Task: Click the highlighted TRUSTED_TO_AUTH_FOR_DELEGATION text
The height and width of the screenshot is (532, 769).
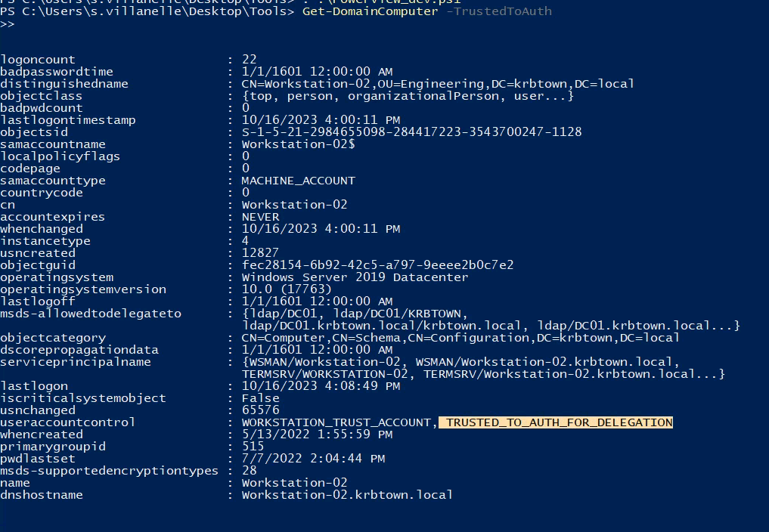Action: pyautogui.click(x=556, y=422)
